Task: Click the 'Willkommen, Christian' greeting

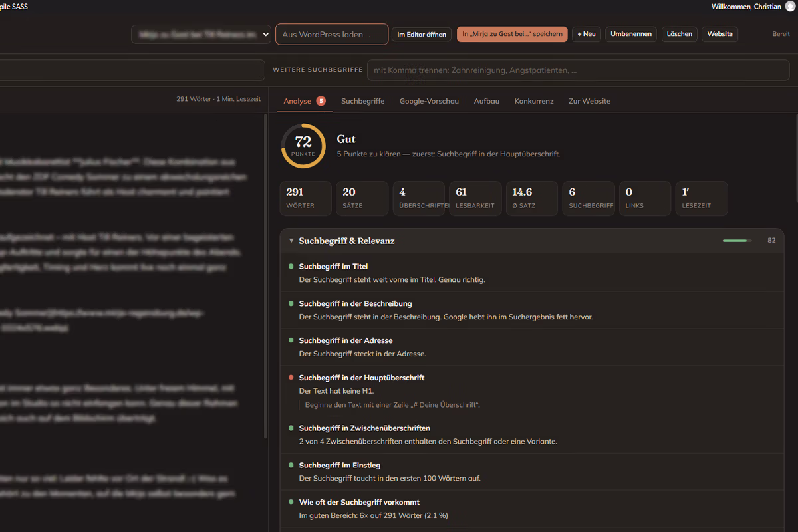Action: click(x=746, y=6)
